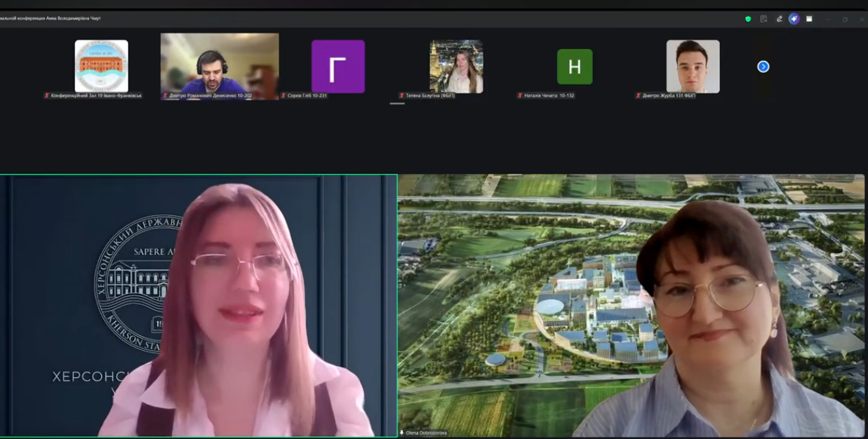Viewport: 868px width, 439px height.
Task: Open the green encryption shield info
Action: (748, 19)
